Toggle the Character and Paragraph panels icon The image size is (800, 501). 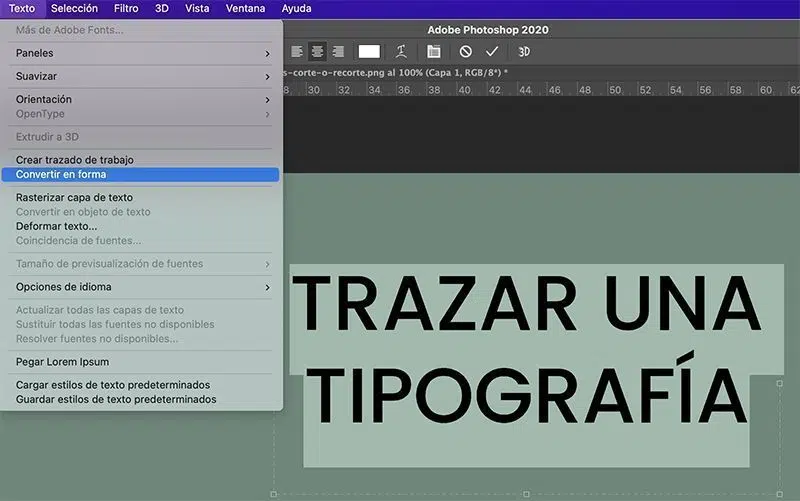click(434, 52)
